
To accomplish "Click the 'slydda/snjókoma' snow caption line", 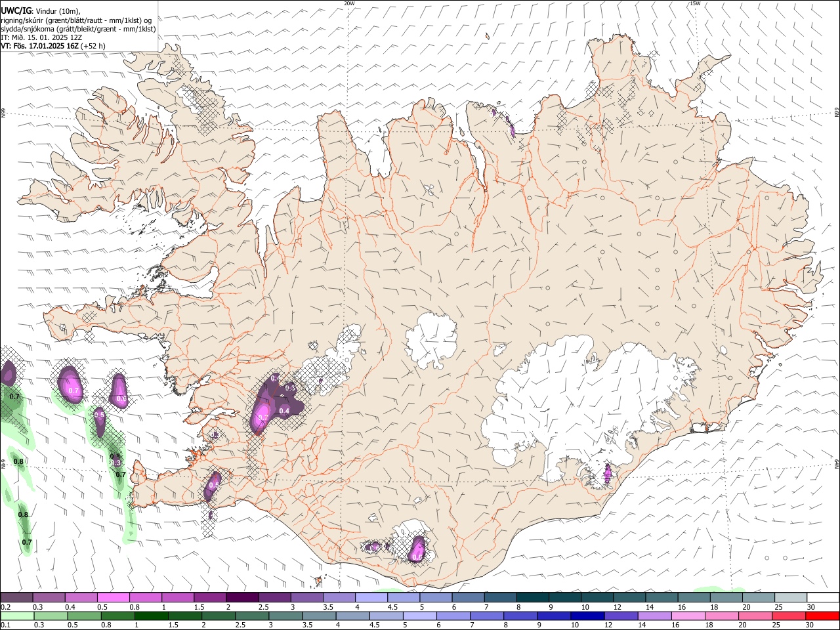I will (78, 29).
